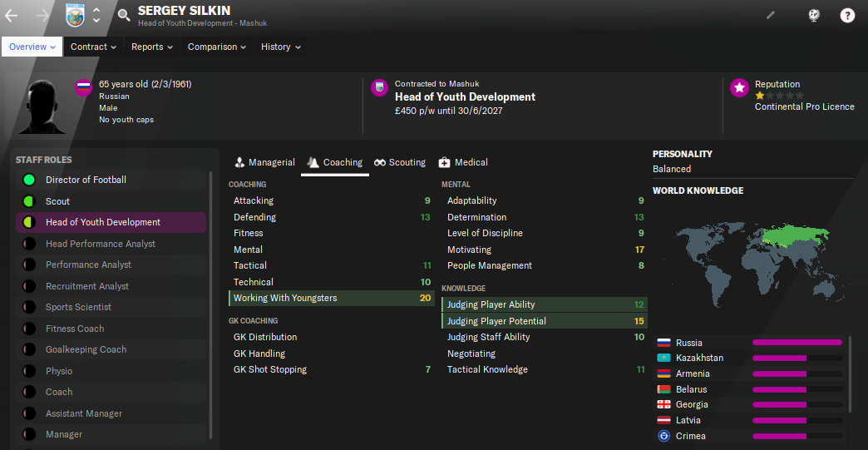Open the search magnifier icon
This screenshot has width=868, height=450.
pos(124,15)
